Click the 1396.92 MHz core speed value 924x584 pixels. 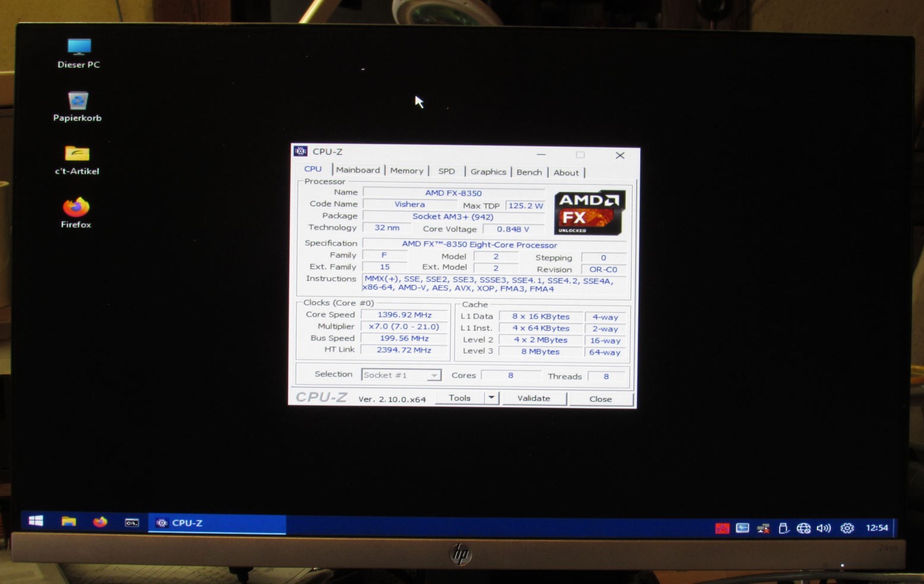[405, 315]
